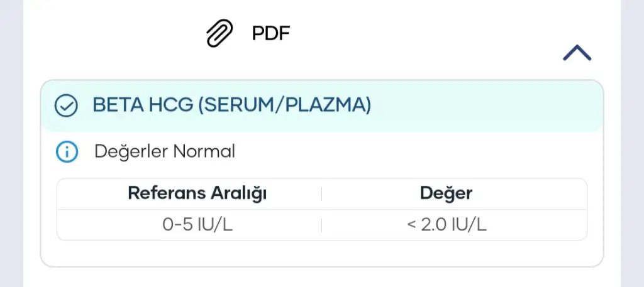Click blank card space below the results table

point(321,253)
